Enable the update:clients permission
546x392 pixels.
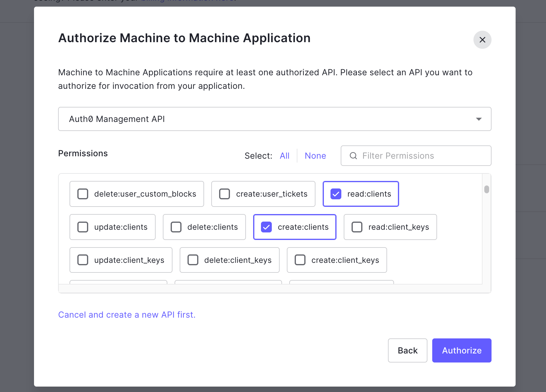pos(83,227)
